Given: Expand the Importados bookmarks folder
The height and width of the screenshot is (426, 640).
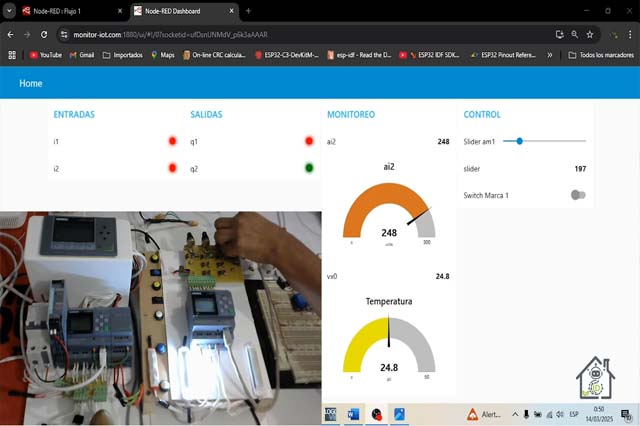Looking at the screenshot, I should 122,55.
